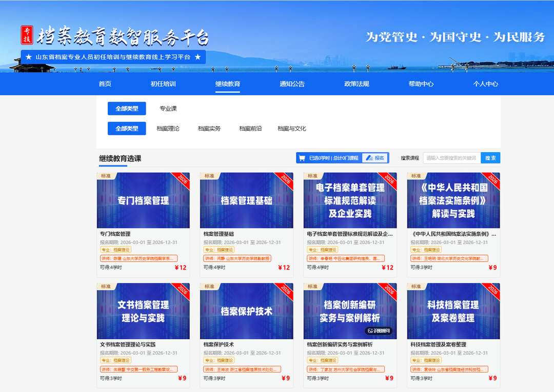Go to 初任培训 menu item
The image size is (554, 392).
click(x=163, y=84)
